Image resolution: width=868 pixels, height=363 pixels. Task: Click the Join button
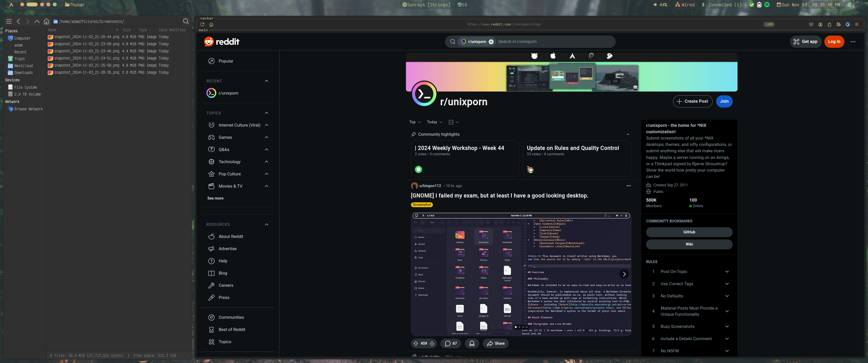point(724,101)
